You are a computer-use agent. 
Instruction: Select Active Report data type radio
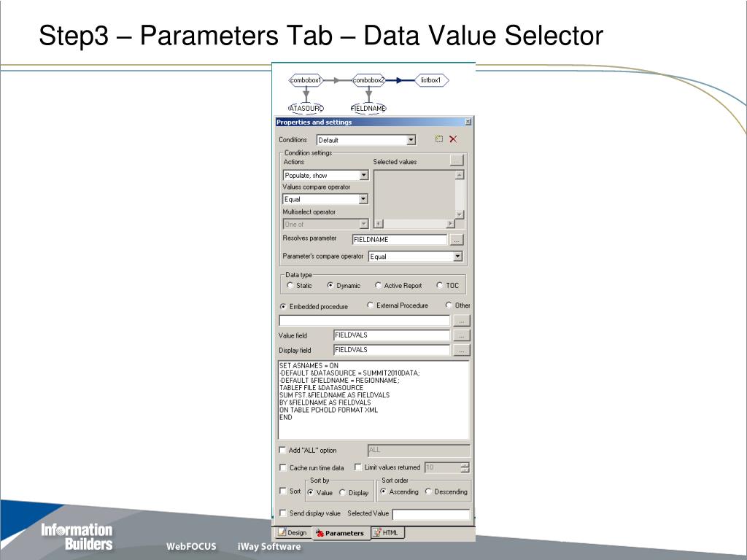378,285
